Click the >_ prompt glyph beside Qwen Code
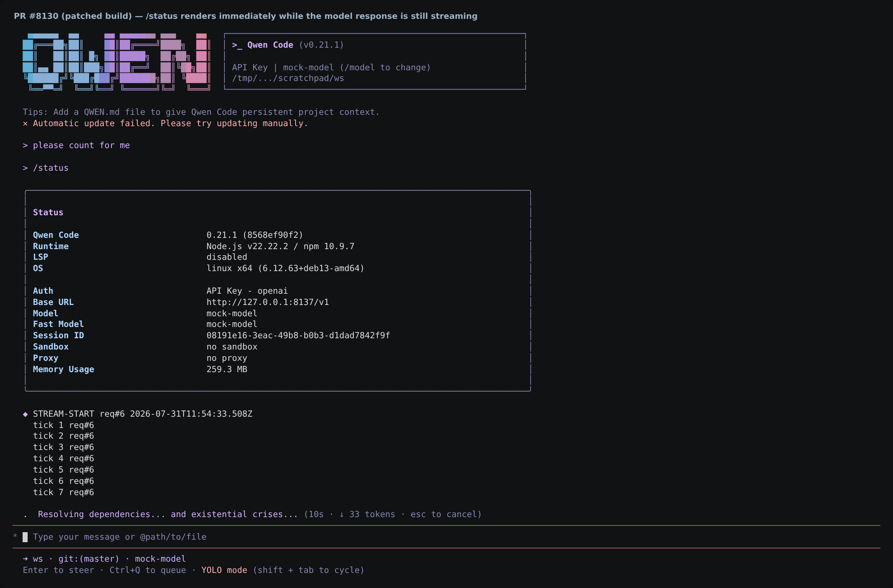893x588 pixels. (x=237, y=45)
